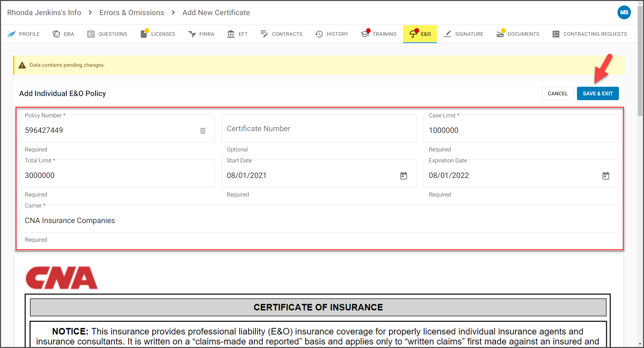Open the Start Date calendar picker
The image size is (644, 348).
pyautogui.click(x=404, y=176)
